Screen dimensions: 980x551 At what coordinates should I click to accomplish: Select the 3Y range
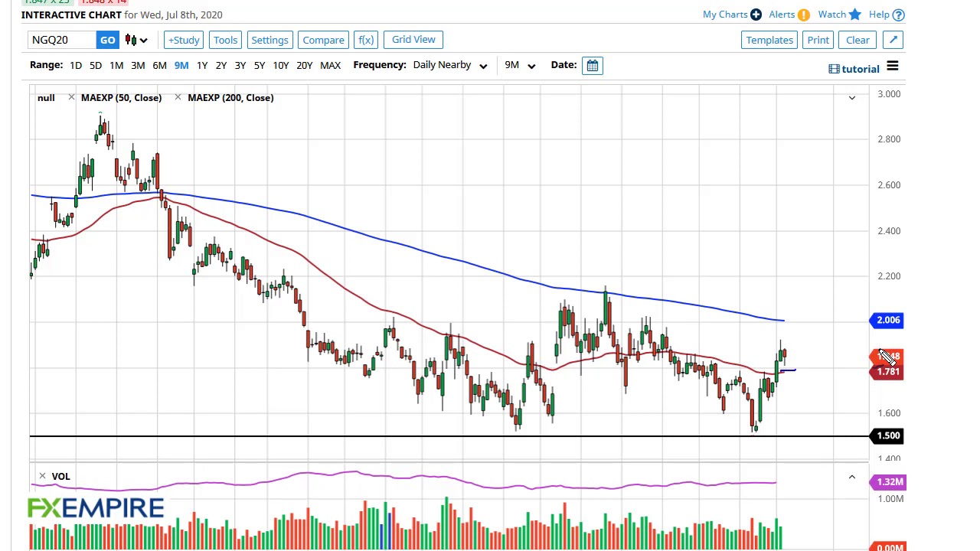(240, 65)
